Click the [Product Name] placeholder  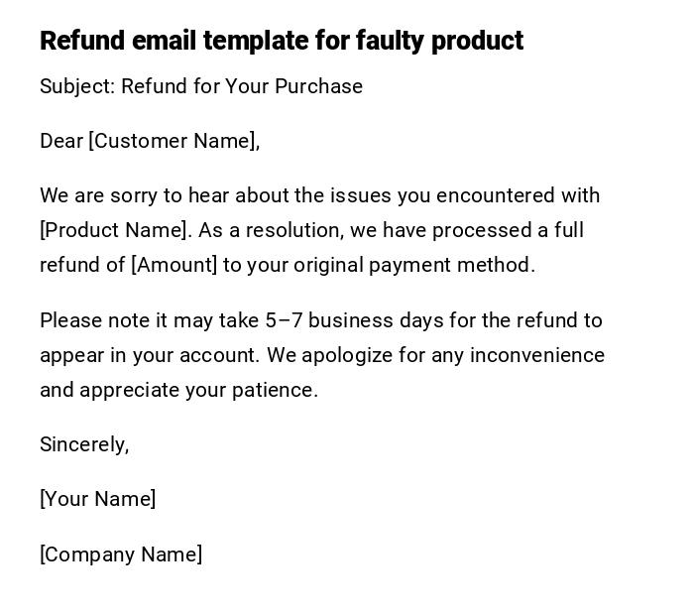coord(114,230)
